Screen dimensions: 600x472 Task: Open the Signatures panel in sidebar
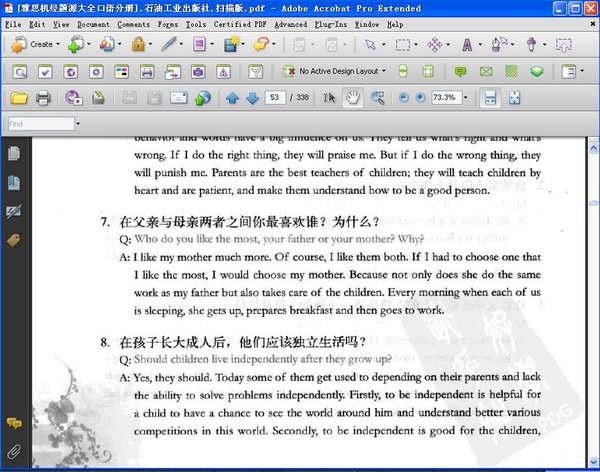[x=14, y=212]
